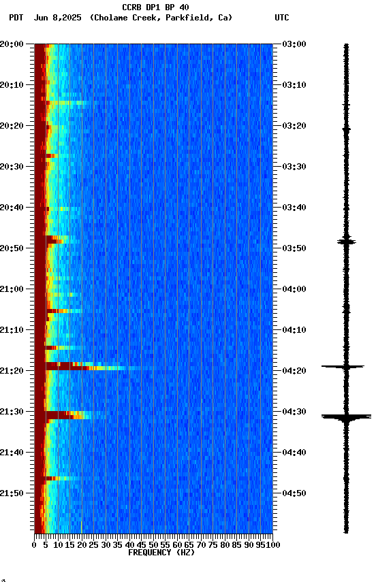Image resolution: width=376 pixels, height=588 pixels.
Task: Click the 'PDT' timezone label
Action: tap(16, 18)
